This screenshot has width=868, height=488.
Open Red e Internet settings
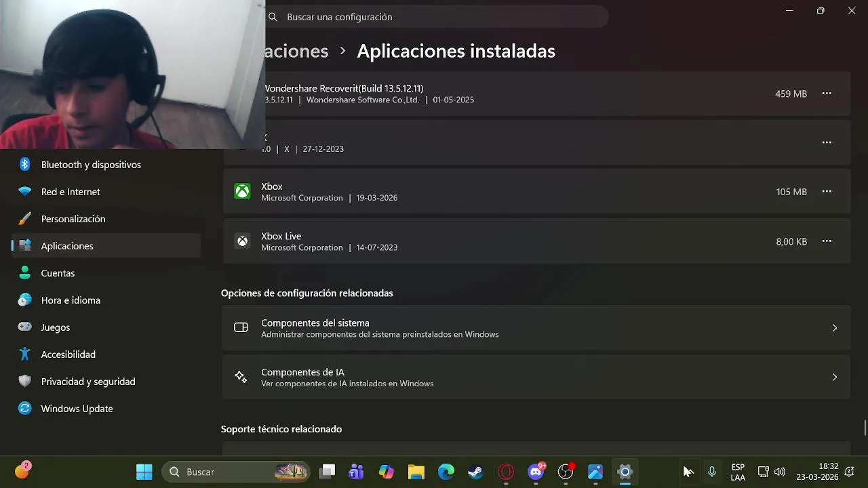[x=71, y=192]
